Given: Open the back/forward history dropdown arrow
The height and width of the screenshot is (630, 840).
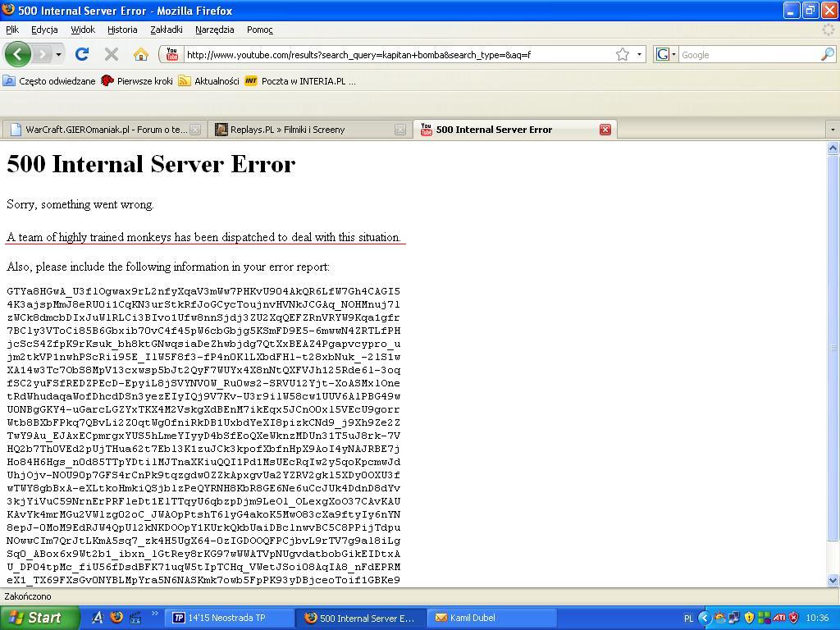Looking at the screenshot, I should tap(58, 55).
